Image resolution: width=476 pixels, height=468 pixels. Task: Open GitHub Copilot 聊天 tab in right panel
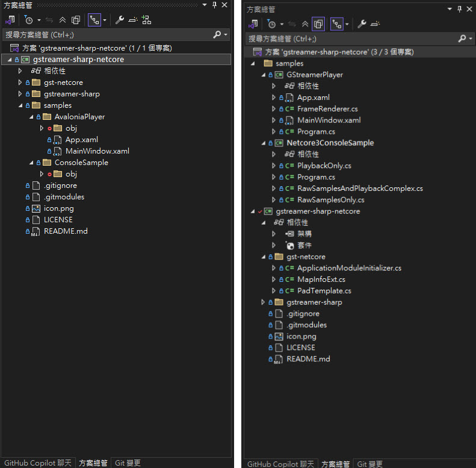[x=280, y=464]
